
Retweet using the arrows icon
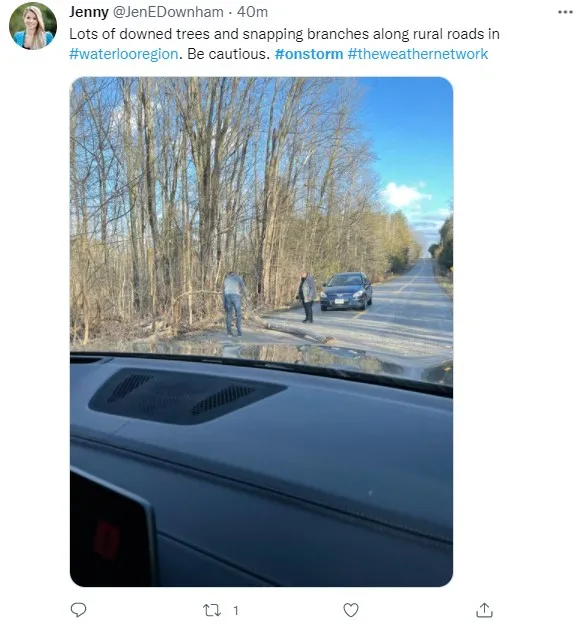click(212, 610)
